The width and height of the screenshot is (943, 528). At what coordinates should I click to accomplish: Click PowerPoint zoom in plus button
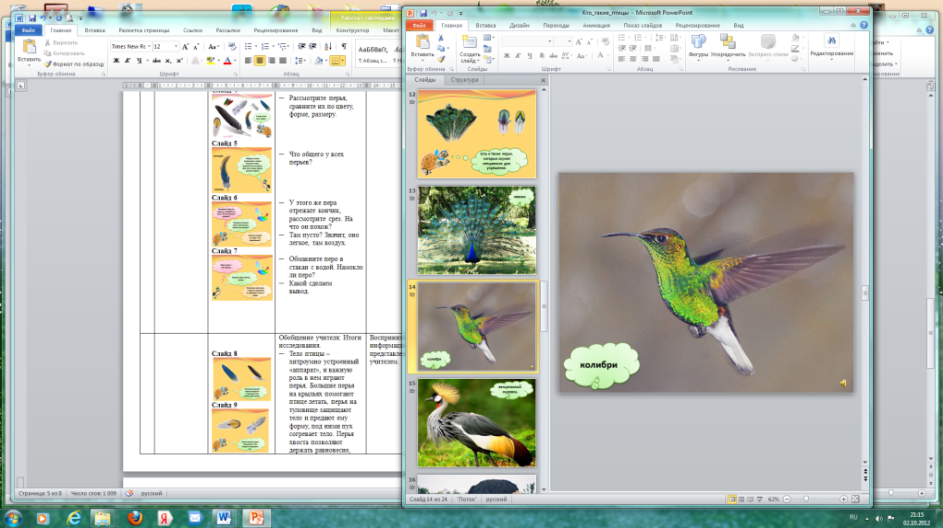point(843,499)
